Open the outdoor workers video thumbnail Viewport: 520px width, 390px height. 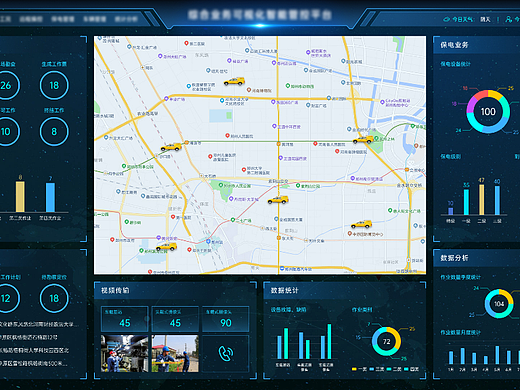pyautogui.click(x=175, y=354)
